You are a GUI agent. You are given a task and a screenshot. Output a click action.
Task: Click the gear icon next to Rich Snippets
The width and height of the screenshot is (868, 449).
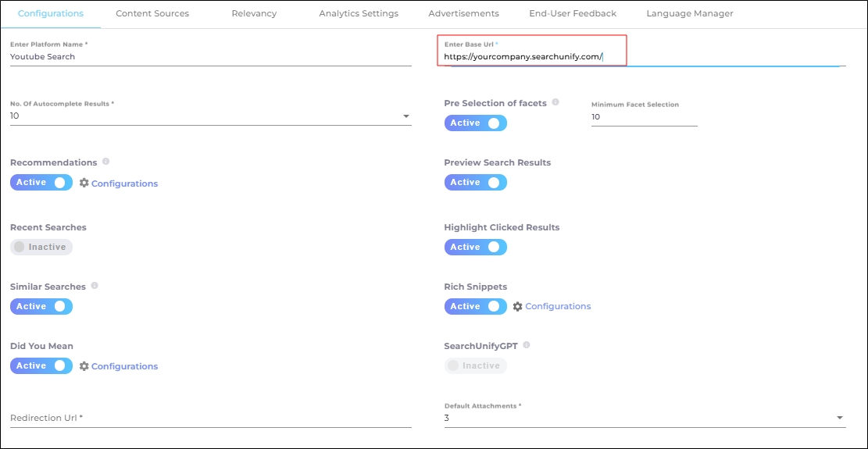[517, 307]
